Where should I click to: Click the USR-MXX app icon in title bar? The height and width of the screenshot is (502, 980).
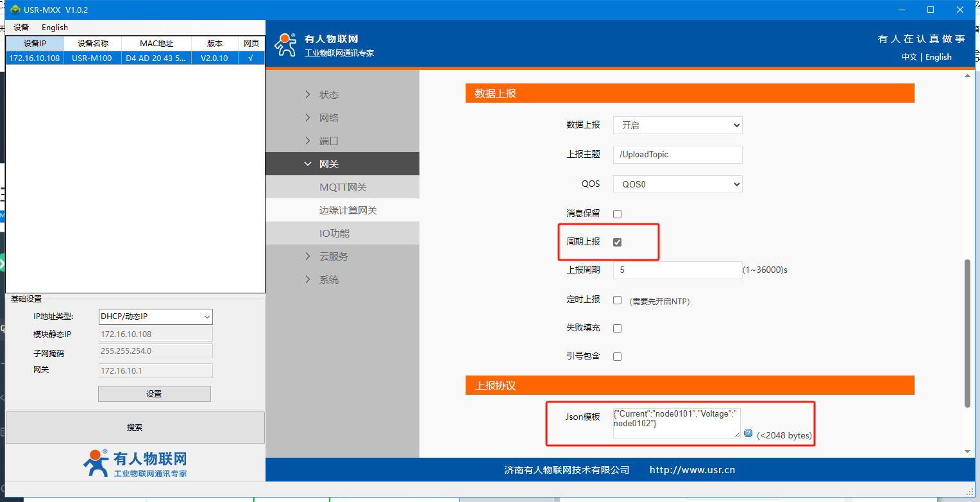click(x=15, y=10)
